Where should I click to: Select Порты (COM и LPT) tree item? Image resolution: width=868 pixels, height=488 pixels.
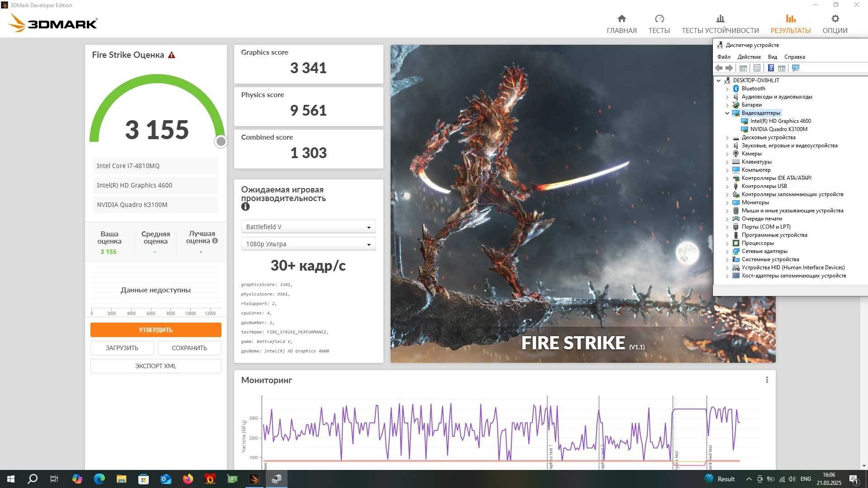coord(766,227)
